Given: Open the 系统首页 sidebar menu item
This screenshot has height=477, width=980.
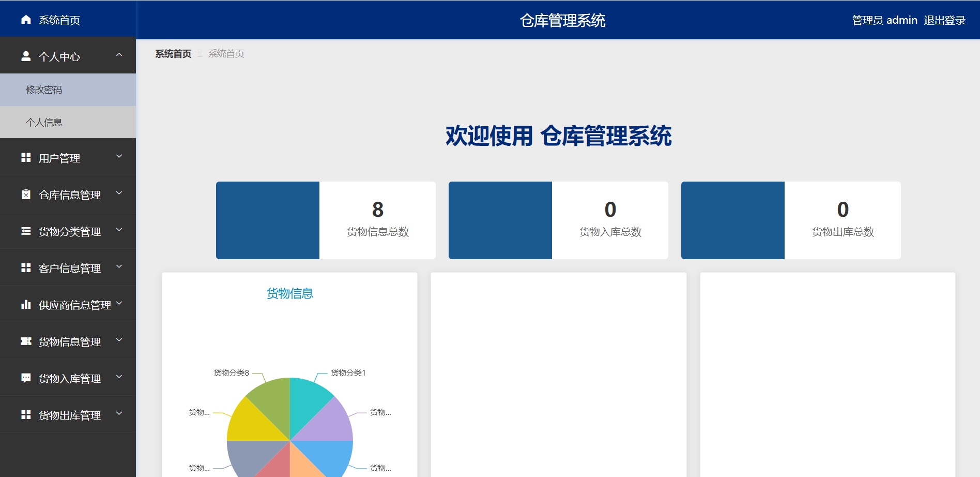Looking at the screenshot, I should point(68,20).
